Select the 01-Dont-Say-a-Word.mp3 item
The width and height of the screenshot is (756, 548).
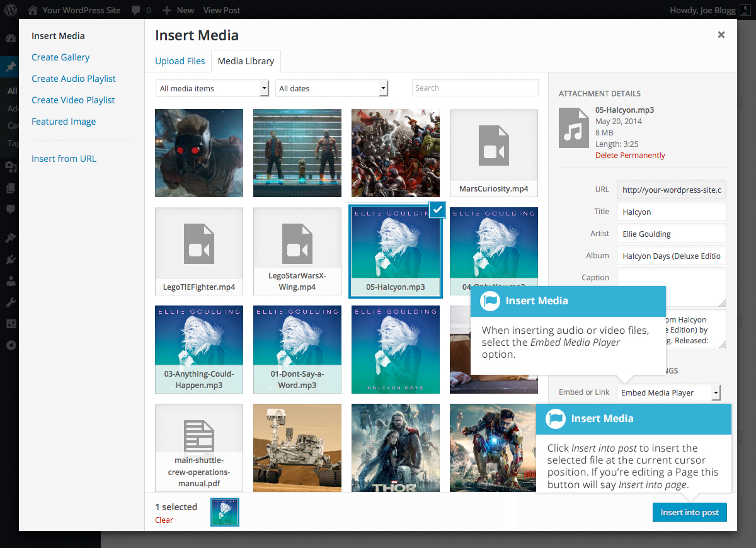[297, 350]
